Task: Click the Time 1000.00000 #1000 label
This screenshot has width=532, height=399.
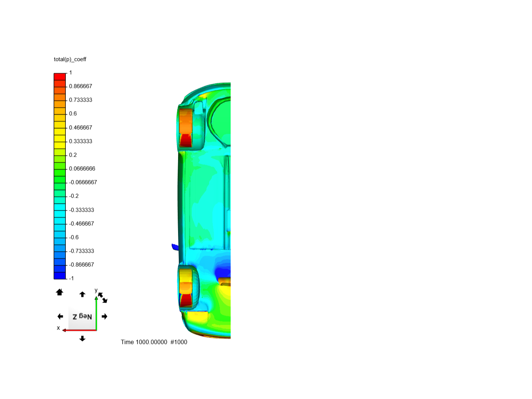Action: click(154, 342)
